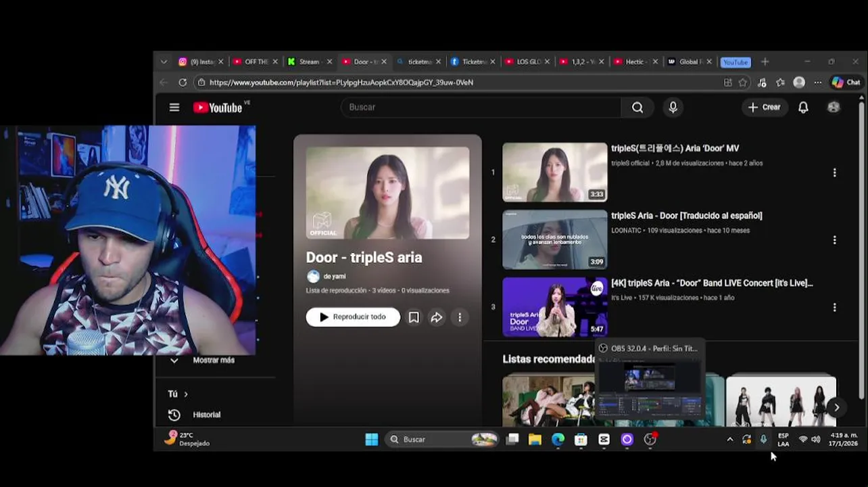The height and width of the screenshot is (487, 868).
Task: Open the volume control in system tray
Action: tap(816, 440)
